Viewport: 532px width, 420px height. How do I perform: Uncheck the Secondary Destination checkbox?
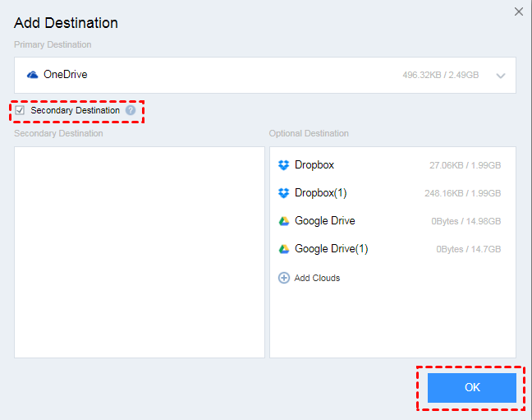pos(20,110)
